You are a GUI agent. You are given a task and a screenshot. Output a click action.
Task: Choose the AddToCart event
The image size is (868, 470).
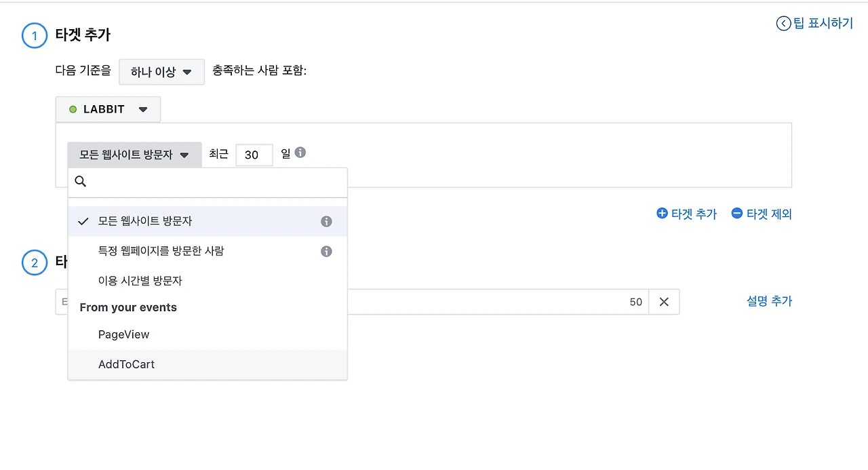[126, 364]
